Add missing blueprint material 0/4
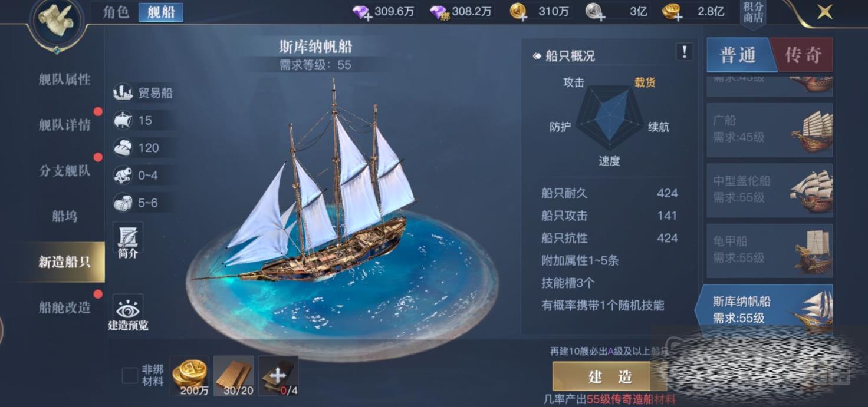 click(278, 375)
